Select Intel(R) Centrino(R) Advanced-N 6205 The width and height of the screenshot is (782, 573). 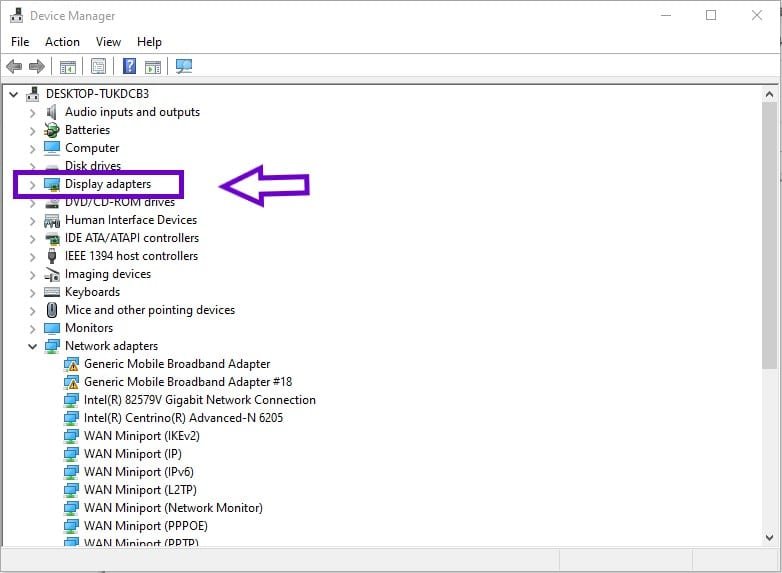pos(184,418)
